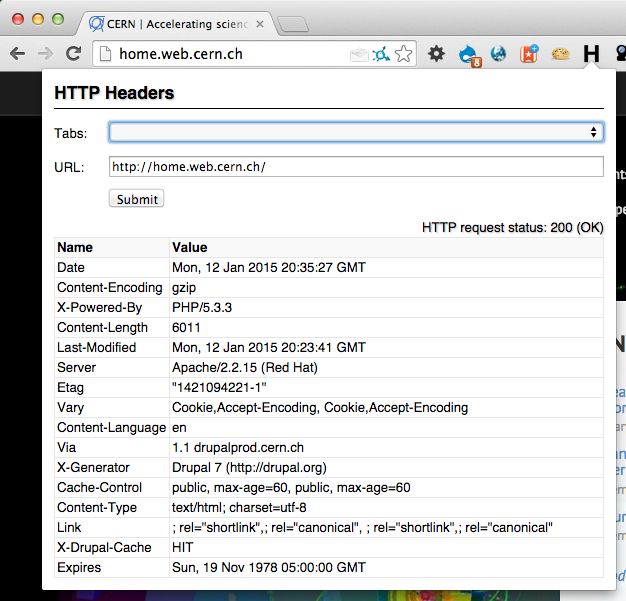Viewport: 626px width, 601px height.
Task: Click the CERN tab favicon
Action: point(96,24)
